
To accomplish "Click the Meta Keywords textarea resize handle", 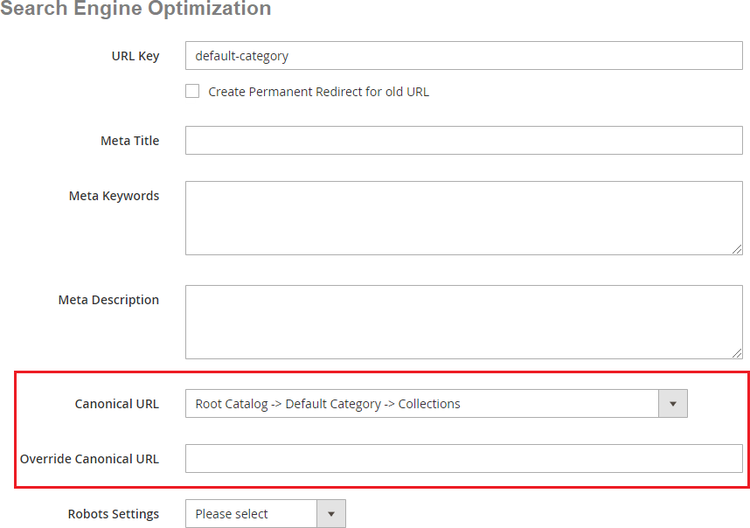I will (x=736, y=248).
